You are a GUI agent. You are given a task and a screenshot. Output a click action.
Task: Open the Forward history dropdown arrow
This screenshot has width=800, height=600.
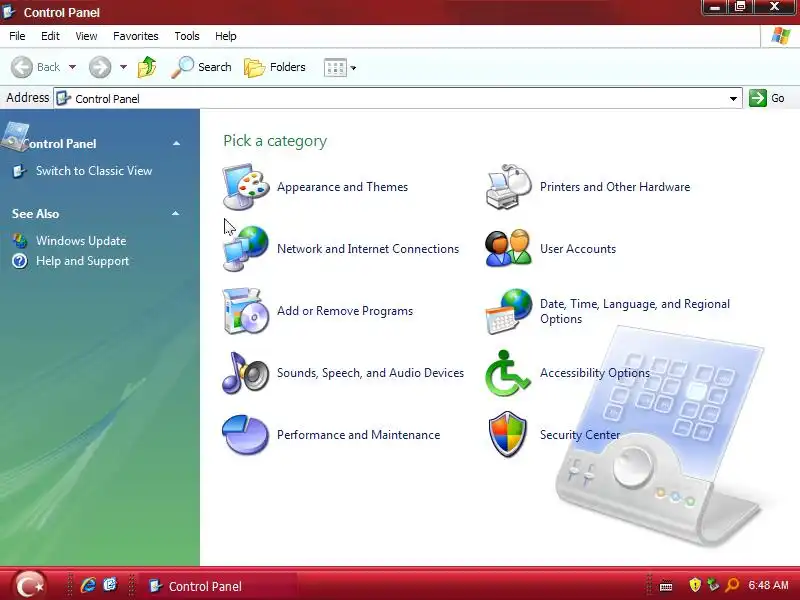[x=123, y=67]
